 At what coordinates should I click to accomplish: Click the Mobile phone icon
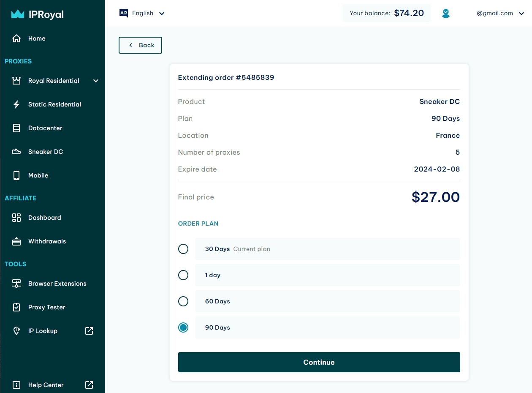(x=16, y=175)
